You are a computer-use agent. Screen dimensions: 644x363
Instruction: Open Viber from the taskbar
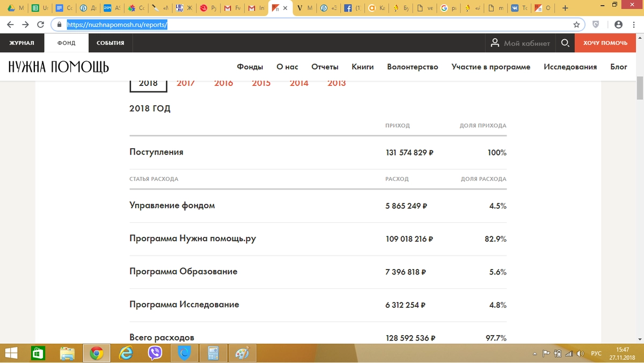[x=155, y=353]
